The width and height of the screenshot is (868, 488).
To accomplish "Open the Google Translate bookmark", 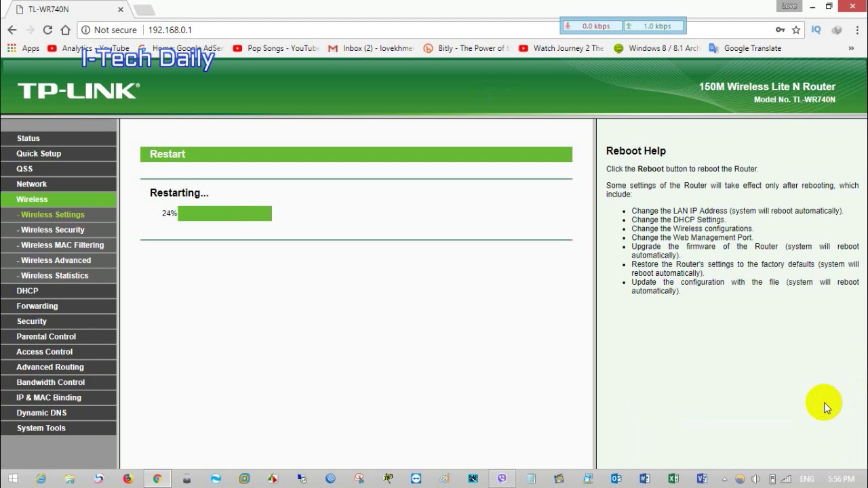I will coord(745,48).
